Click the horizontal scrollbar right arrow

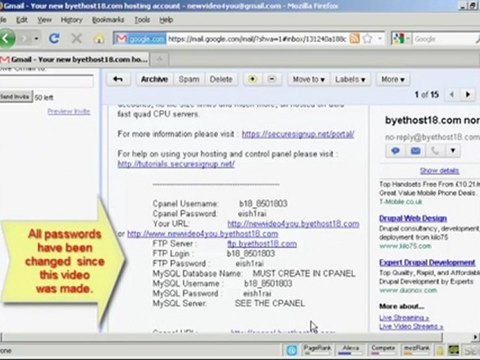[475, 337]
